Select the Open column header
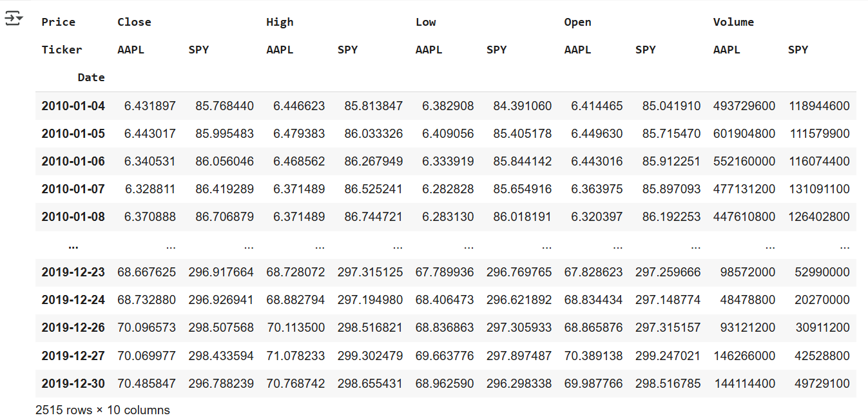 coord(577,22)
